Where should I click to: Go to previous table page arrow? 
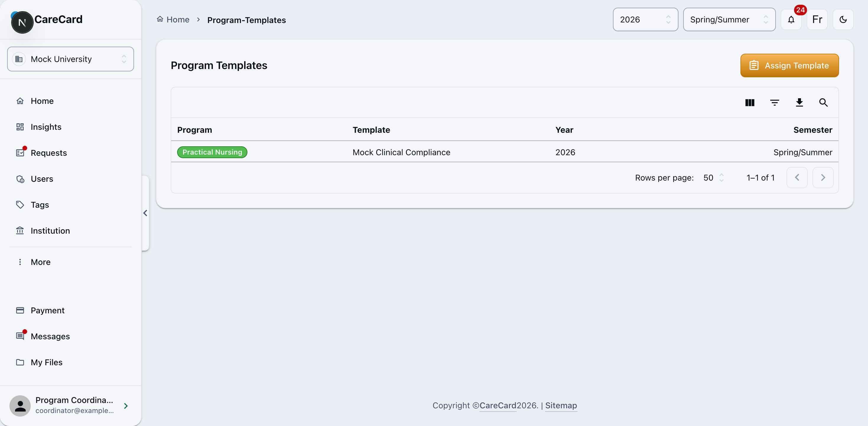(x=797, y=178)
